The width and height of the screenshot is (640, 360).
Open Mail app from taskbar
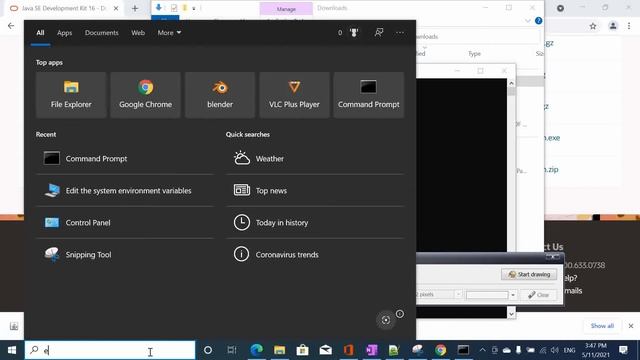coord(326,350)
